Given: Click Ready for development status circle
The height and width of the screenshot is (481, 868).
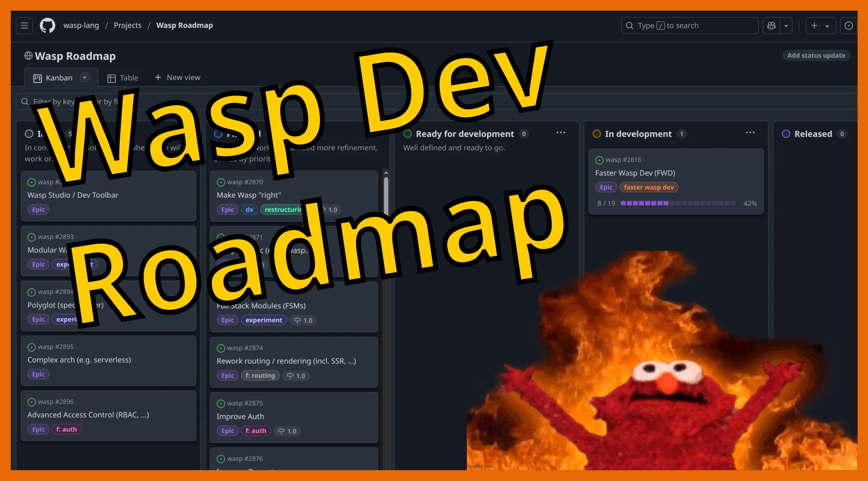Looking at the screenshot, I should 408,134.
